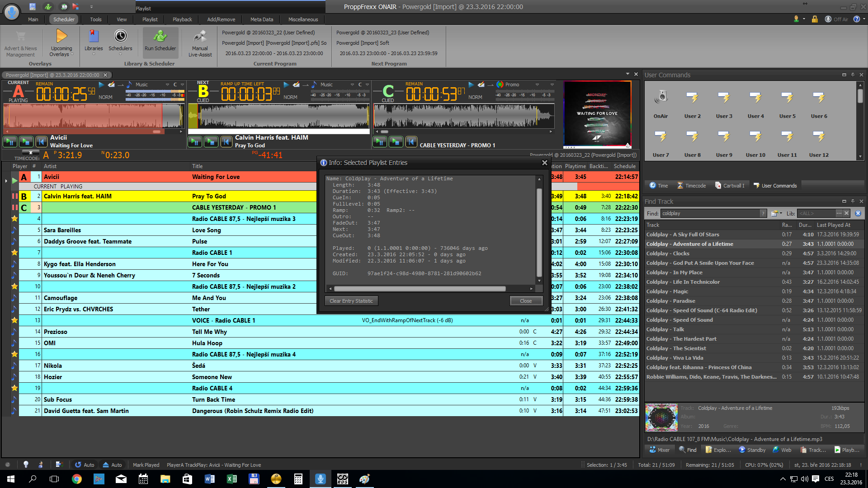Toggle the Auto play mode in status bar
Screen dimensions: 868x488
click(x=85, y=465)
